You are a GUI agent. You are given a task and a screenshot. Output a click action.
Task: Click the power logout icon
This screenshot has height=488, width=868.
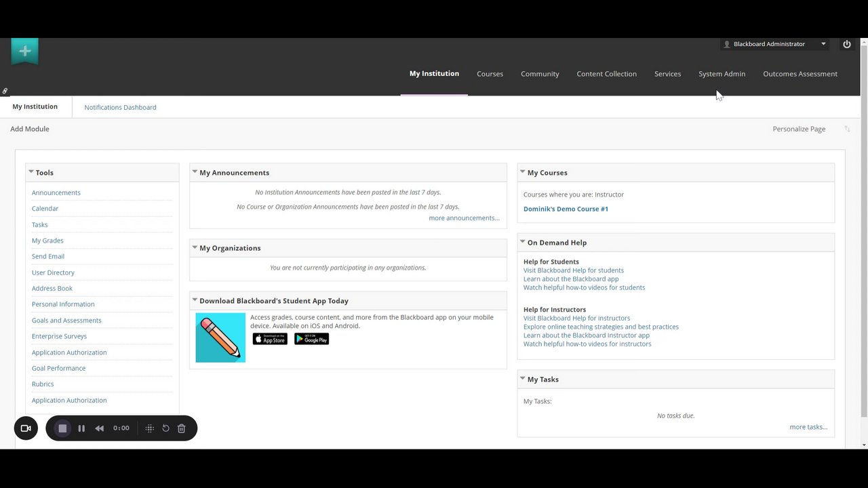(847, 44)
